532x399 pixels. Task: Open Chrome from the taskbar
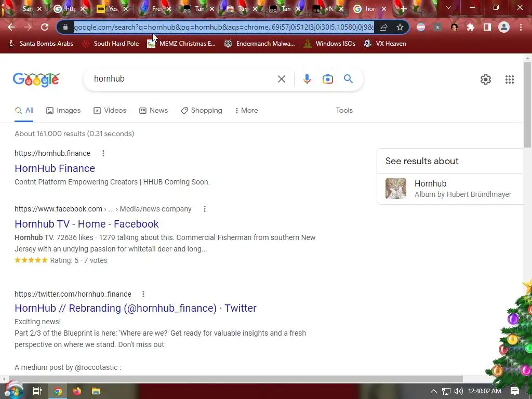point(58,391)
